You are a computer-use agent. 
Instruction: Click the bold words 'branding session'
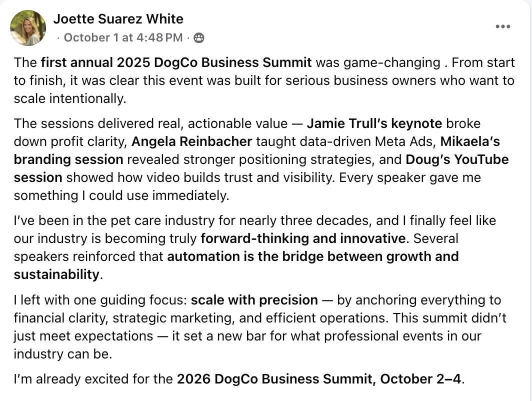click(x=68, y=159)
